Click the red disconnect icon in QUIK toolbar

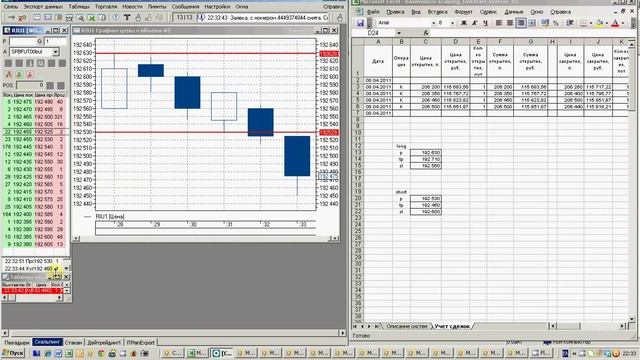pos(22,18)
